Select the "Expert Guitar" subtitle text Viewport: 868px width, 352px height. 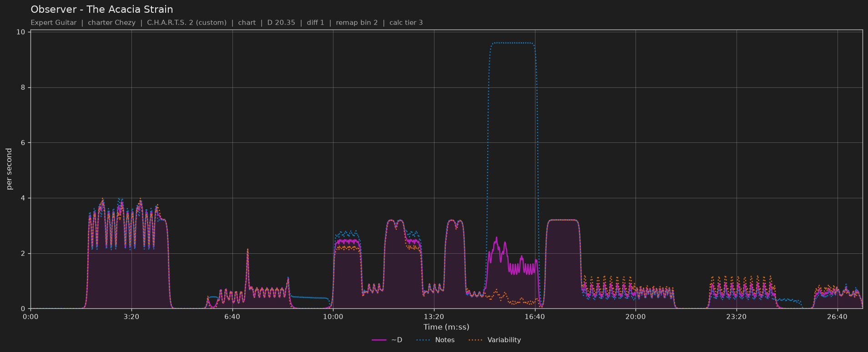point(54,23)
